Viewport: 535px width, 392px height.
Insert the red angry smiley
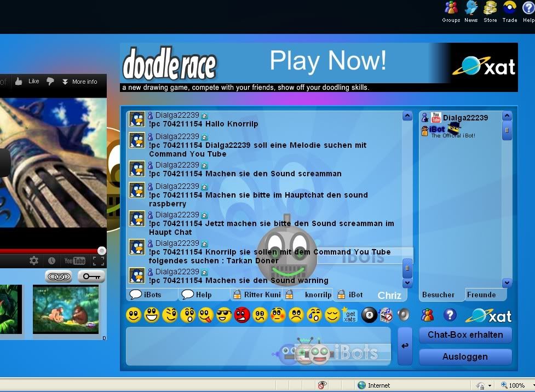pyautogui.click(x=242, y=315)
